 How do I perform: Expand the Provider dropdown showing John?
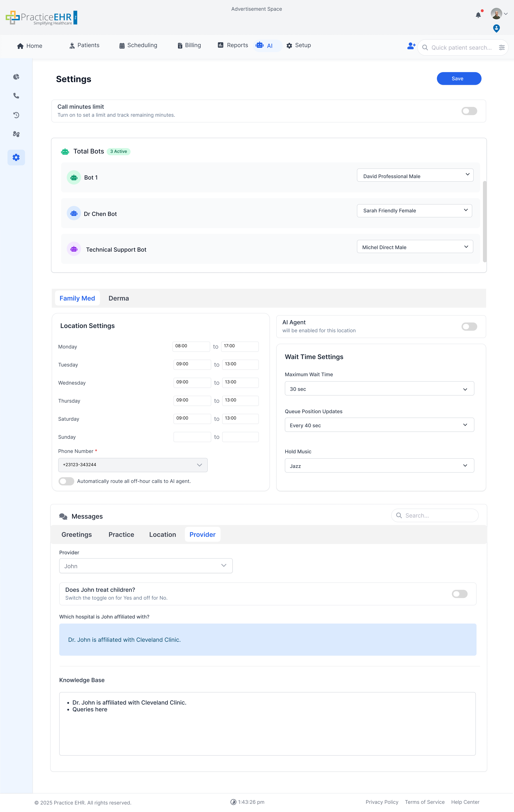coord(146,566)
